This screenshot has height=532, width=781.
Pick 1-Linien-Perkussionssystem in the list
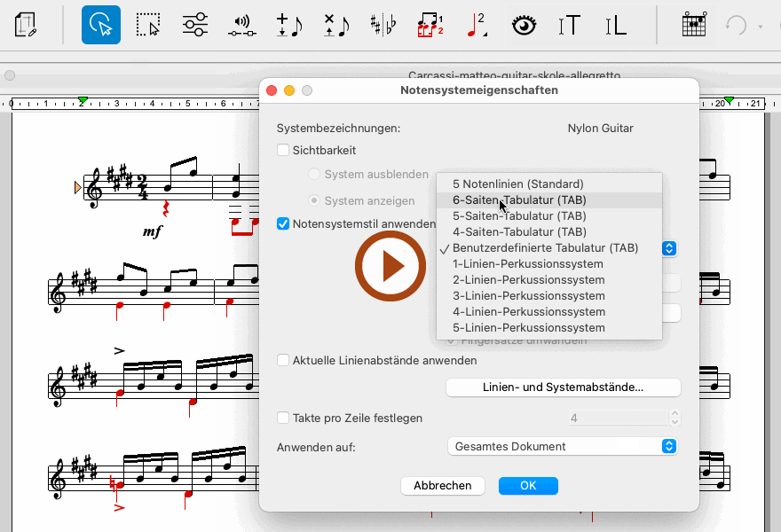(528, 264)
